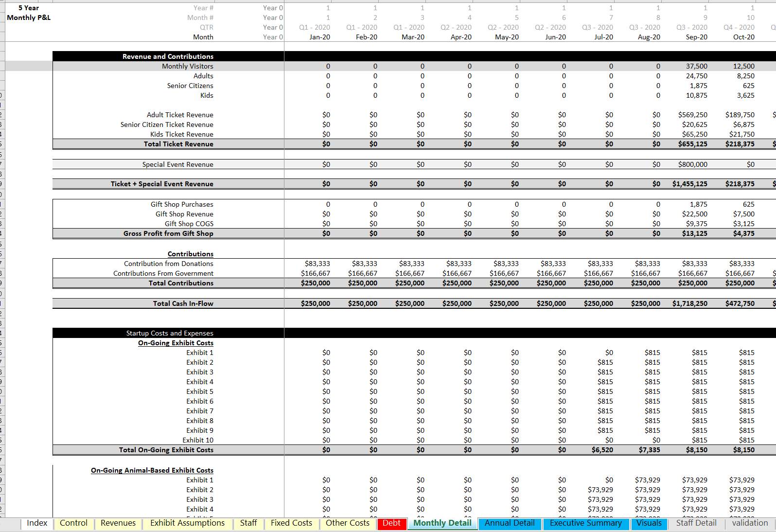
Task: Select the red Debt sheet tab
Action: [x=391, y=523]
